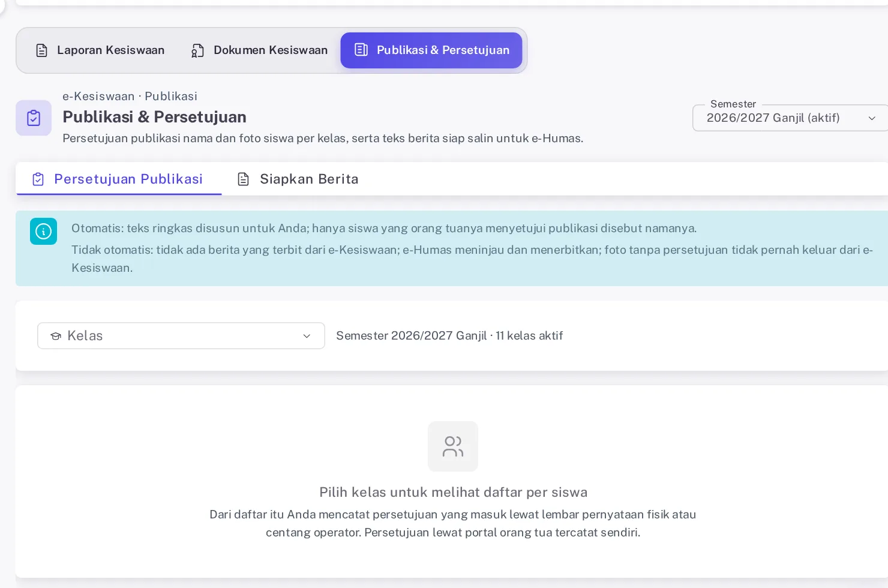Click the Publikasi & Persetujuan newspaper icon
Screen dimensions: 888x588
click(x=361, y=50)
